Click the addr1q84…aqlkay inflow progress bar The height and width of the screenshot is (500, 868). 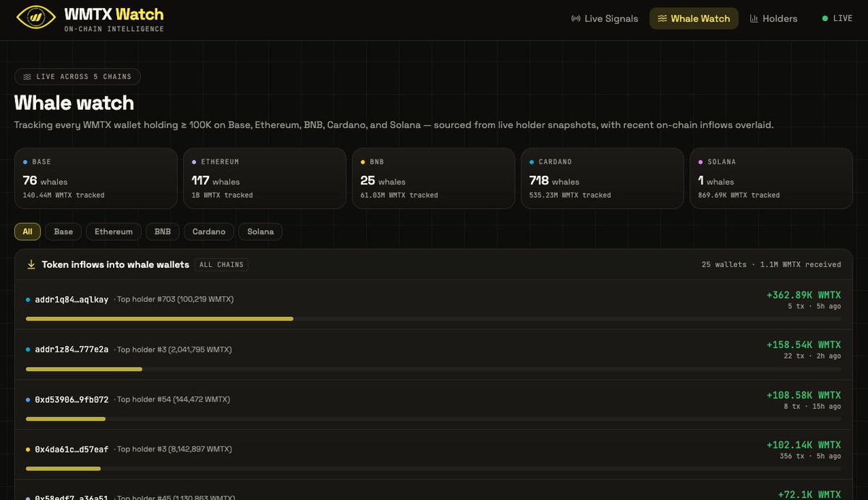[x=433, y=318]
